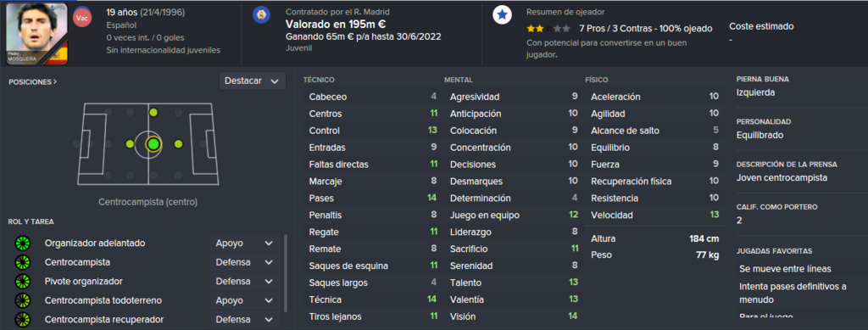Click the Pases attribute row
Image resolution: width=868 pixels, height=330 pixels.
click(373, 199)
